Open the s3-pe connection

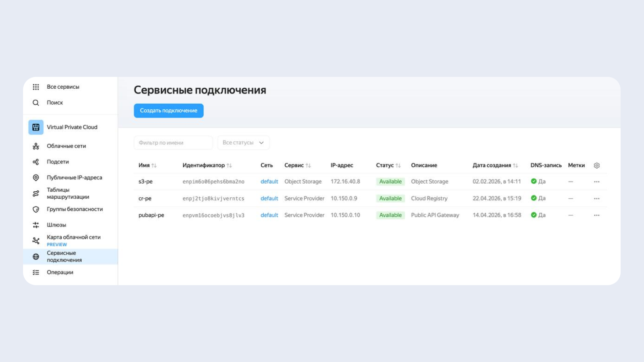146,182
